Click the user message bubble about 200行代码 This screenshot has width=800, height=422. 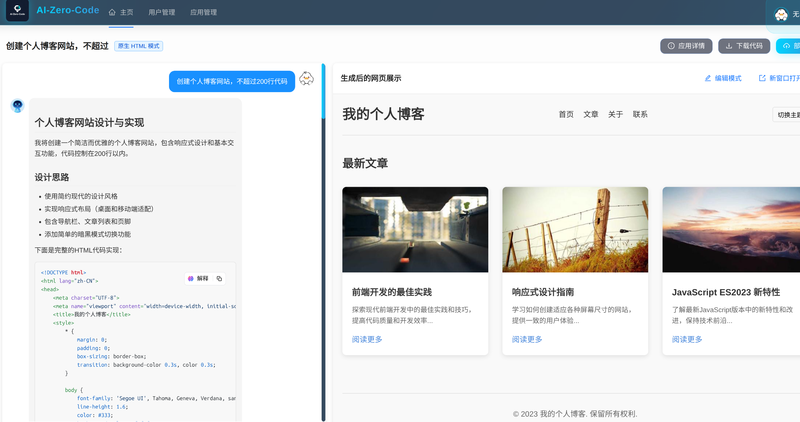click(x=232, y=81)
